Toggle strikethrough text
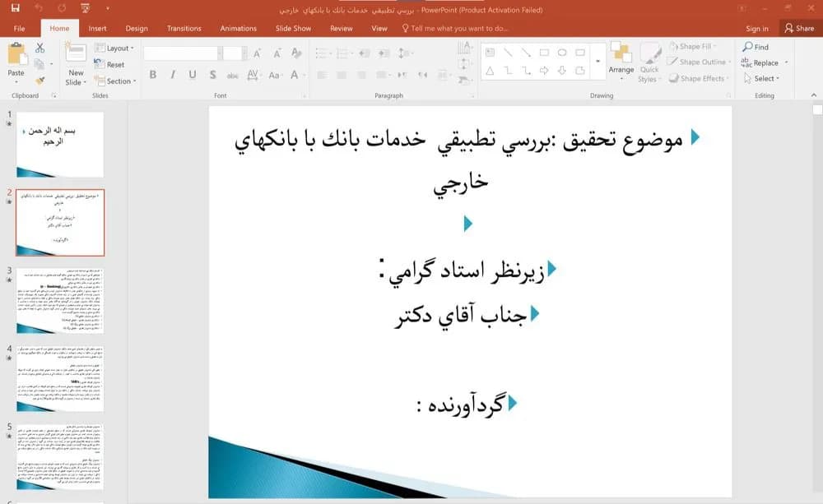The height and width of the screenshot is (504, 823). [233, 75]
